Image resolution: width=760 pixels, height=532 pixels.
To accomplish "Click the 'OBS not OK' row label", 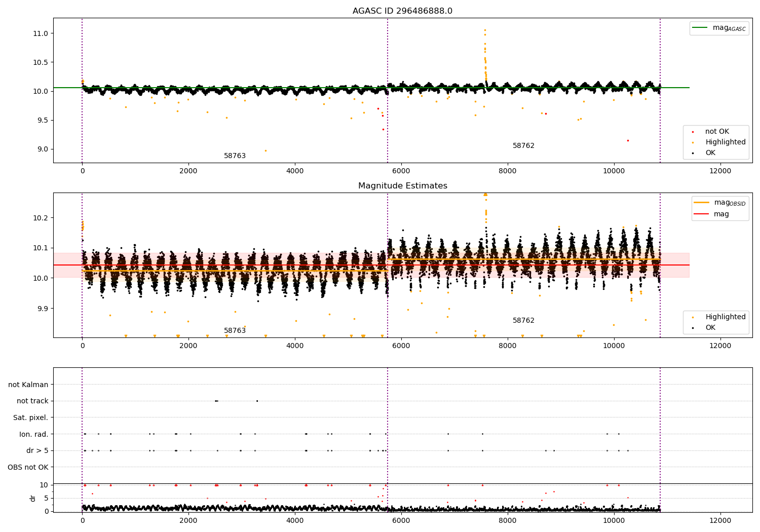I will (28, 468).
